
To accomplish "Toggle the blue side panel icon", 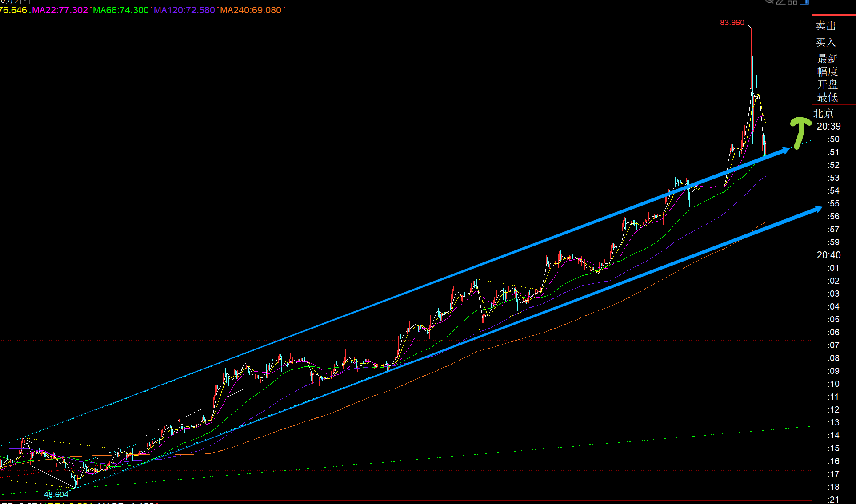I will tap(804, 2).
